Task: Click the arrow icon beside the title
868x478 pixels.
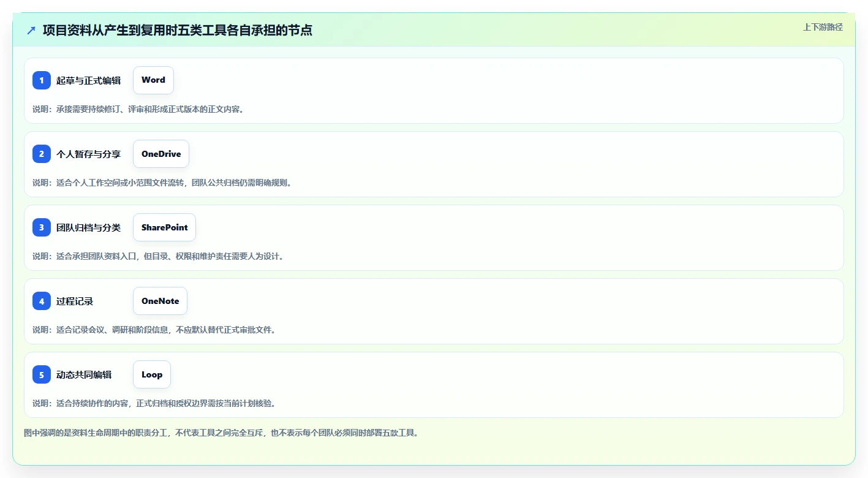Action: (31, 30)
